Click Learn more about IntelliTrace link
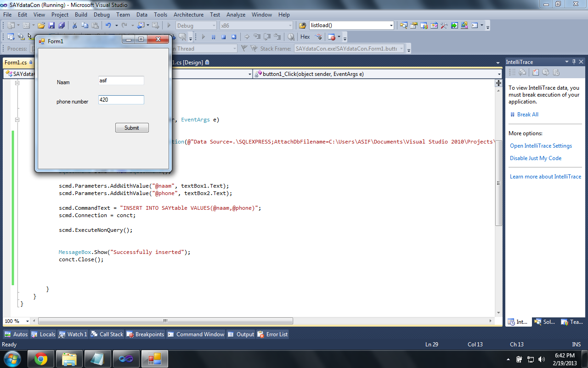588x368 pixels. click(x=545, y=177)
